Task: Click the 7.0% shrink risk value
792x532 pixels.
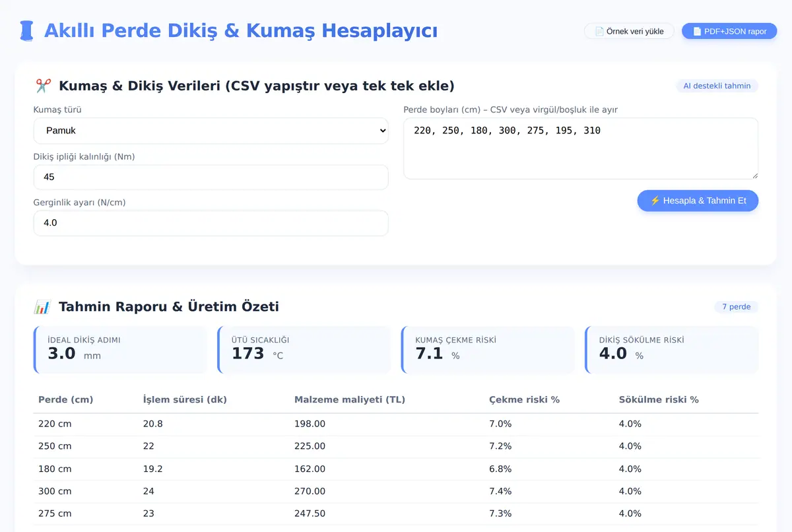Action: coord(500,424)
